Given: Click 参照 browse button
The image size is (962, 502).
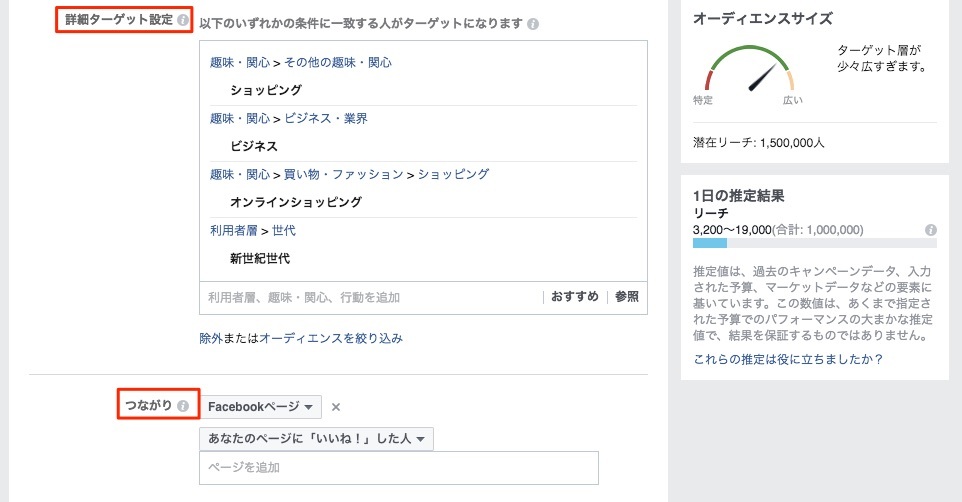Looking at the screenshot, I should point(627,297).
